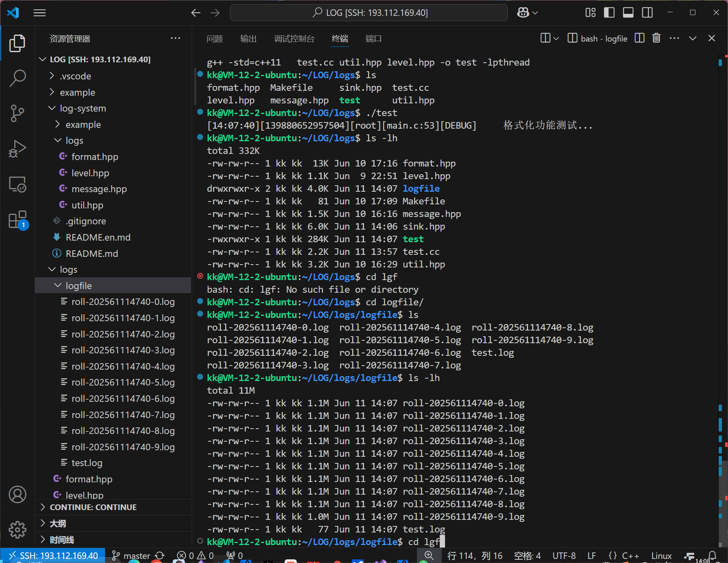Screen dimensions: 728x563
Task: Open the Remote Explorer view
Action: (x=17, y=184)
